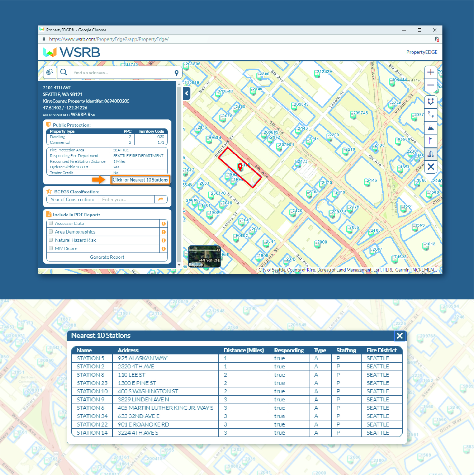Click the Dwelling property type row

(107, 137)
